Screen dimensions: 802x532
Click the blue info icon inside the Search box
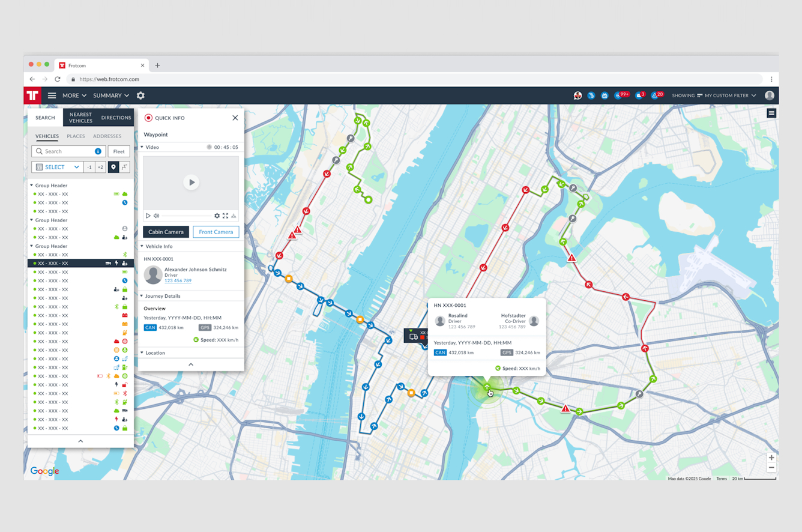[98, 151]
